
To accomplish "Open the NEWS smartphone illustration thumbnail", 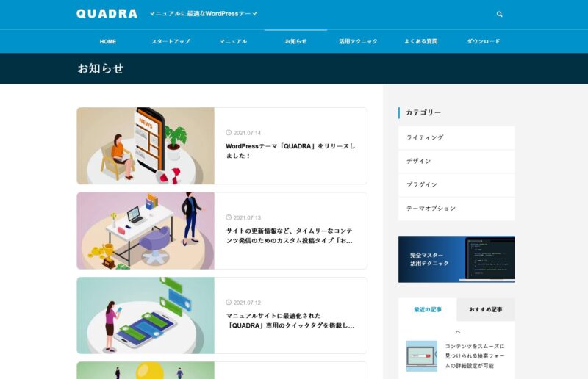I will click(146, 146).
